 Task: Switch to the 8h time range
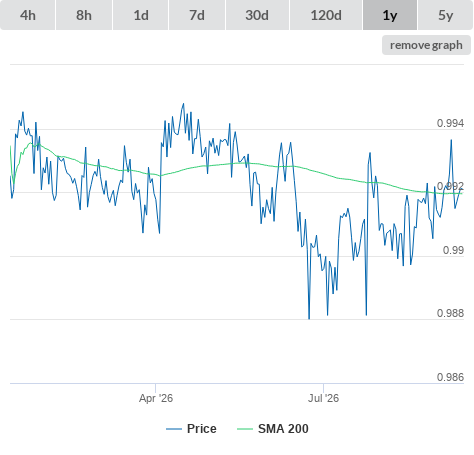(84, 15)
